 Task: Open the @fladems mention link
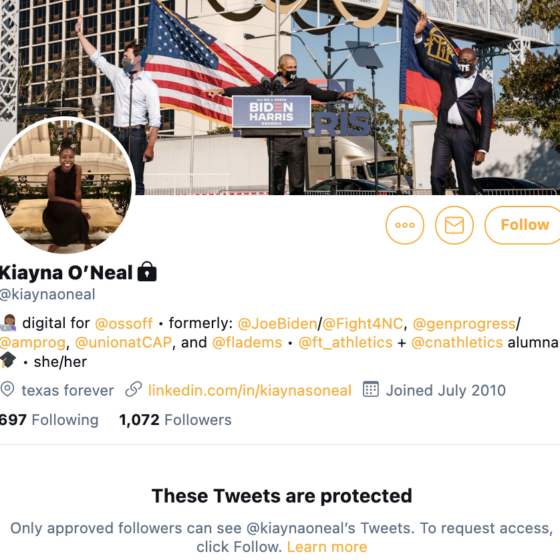tap(247, 342)
